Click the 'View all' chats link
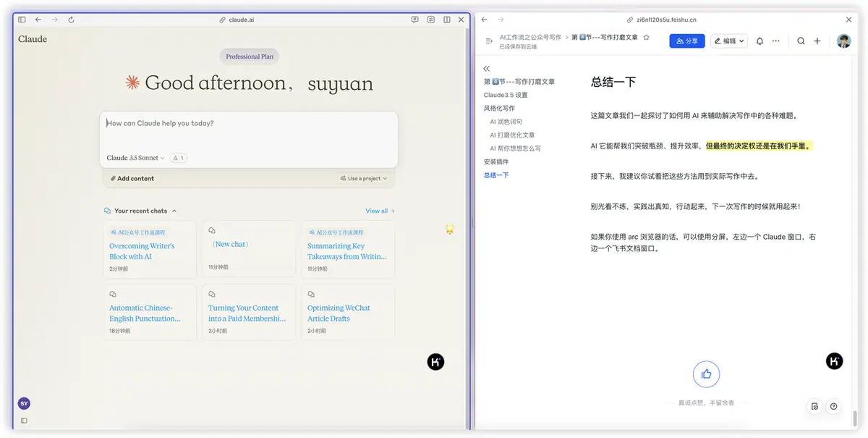Screen dimensions: 868x438 [x=380, y=211]
